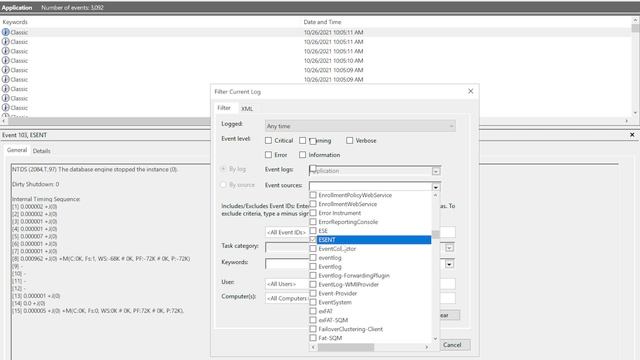This screenshot has height=360, width=640.
Task: Open the Task category dropdown arrow
Action: pos(449,248)
